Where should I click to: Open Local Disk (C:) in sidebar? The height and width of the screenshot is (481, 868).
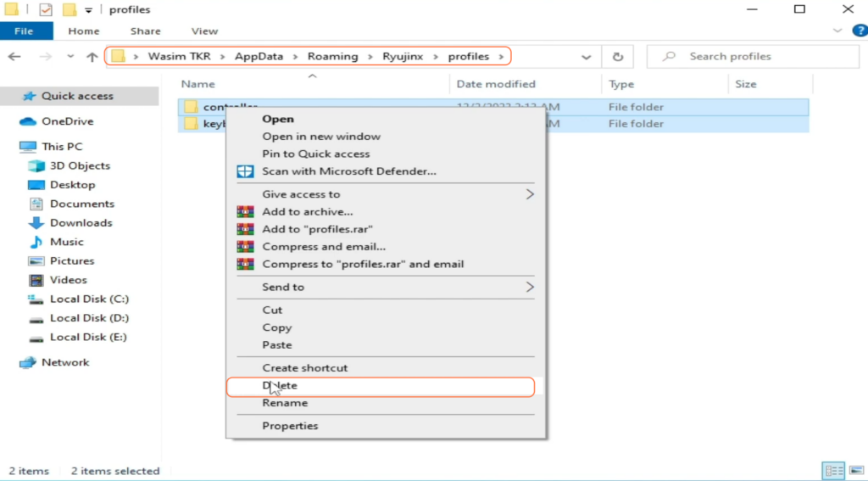(x=89, y=299)
